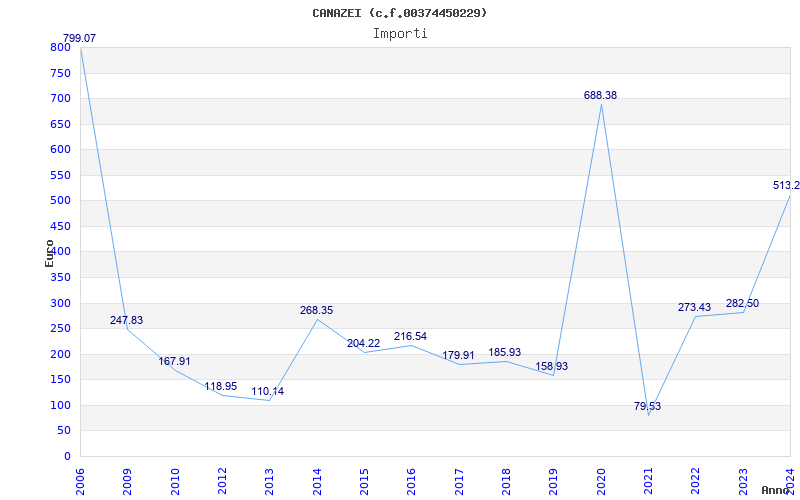
Task: Click the 273.43 data label
Action: (694, 307)
